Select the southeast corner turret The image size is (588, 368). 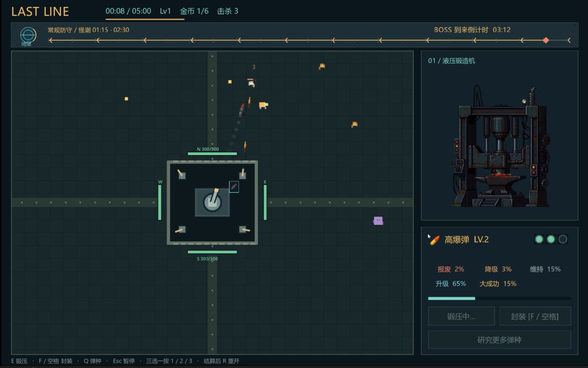tap(244, 229)
